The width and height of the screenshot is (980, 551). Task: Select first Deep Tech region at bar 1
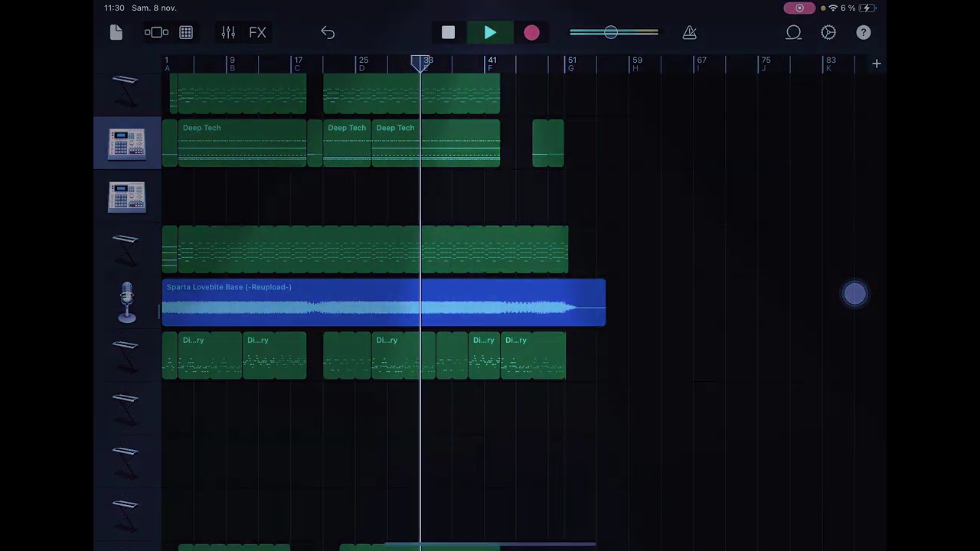(x=242, y=143)
